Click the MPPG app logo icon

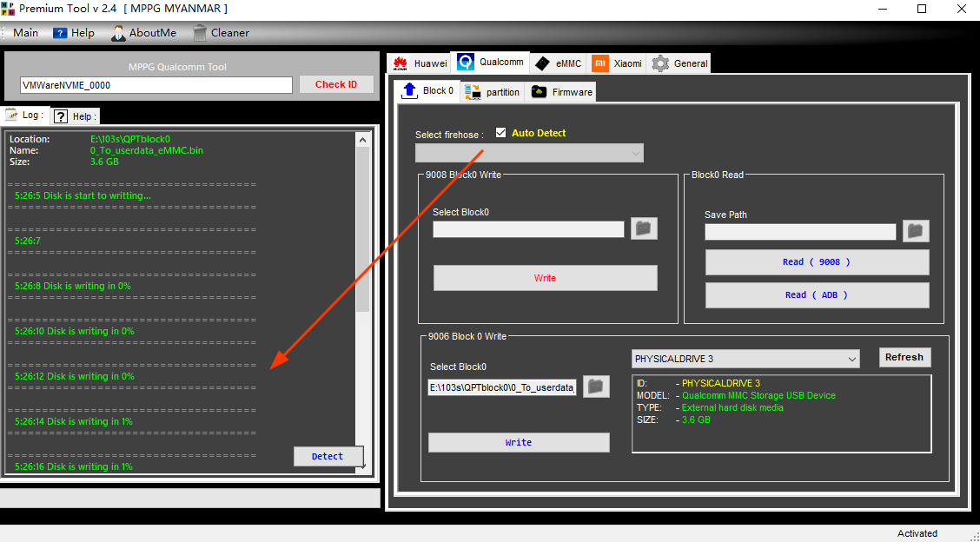pos(8,9)
